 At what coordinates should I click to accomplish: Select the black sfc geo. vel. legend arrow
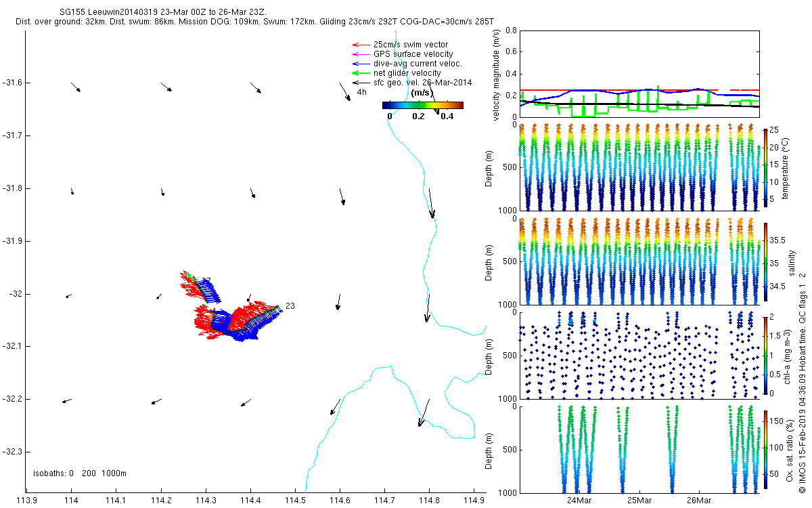pos(360,83)
